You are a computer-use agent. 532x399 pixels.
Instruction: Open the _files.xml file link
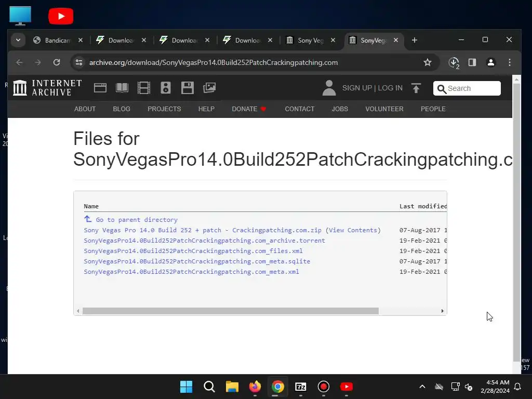tap(193, 251)
